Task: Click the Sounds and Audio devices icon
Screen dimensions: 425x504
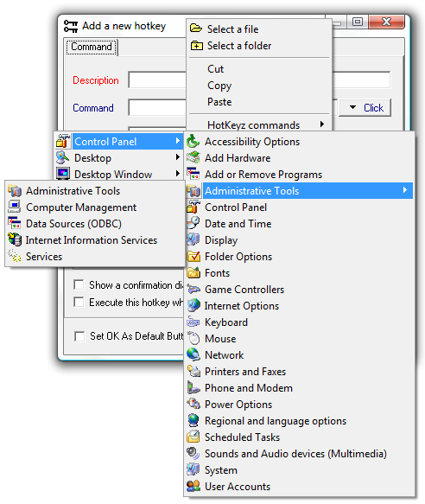Action: [193, 454]
